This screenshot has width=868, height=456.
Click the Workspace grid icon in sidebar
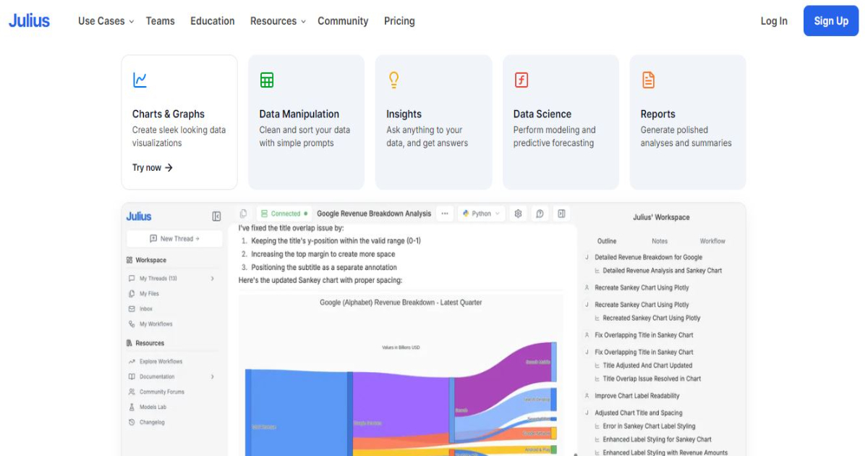[x=129, y=260]
